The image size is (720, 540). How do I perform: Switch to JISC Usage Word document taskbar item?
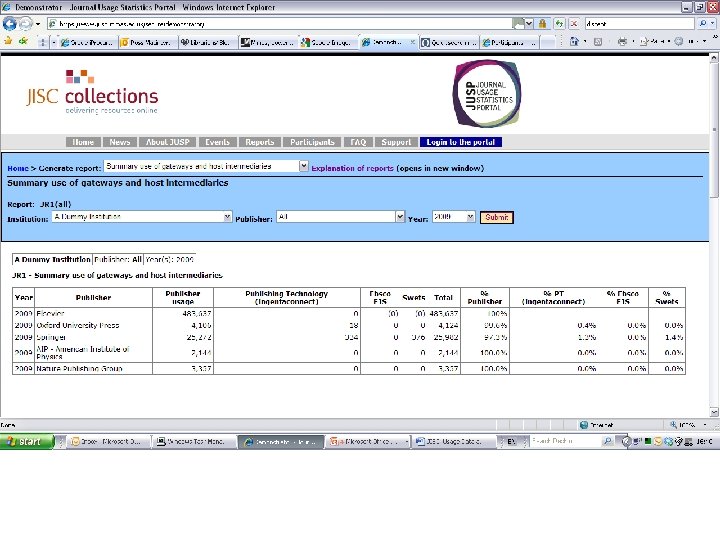pyautogui.click(x=454, y=442)
